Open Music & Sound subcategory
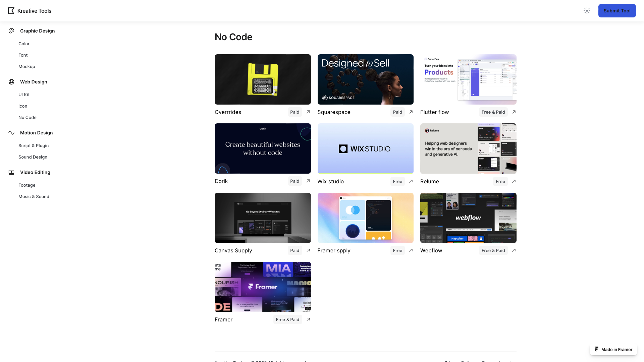This screenshot has height=362, width=644. 34,196
